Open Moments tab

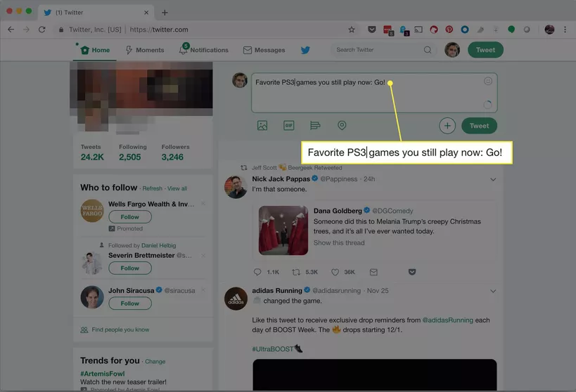click(x=145, y=50)
